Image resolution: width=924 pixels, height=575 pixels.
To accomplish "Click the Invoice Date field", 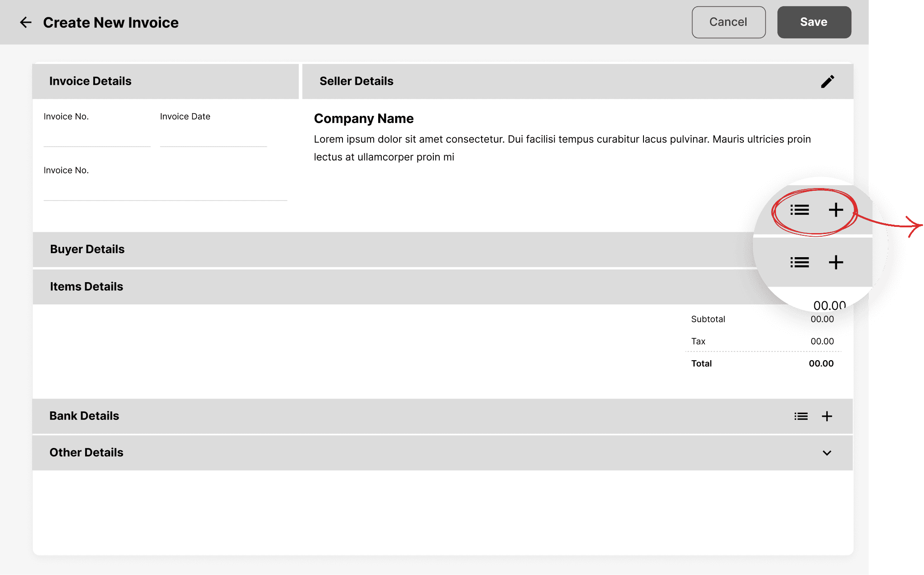I will (213, 137).
